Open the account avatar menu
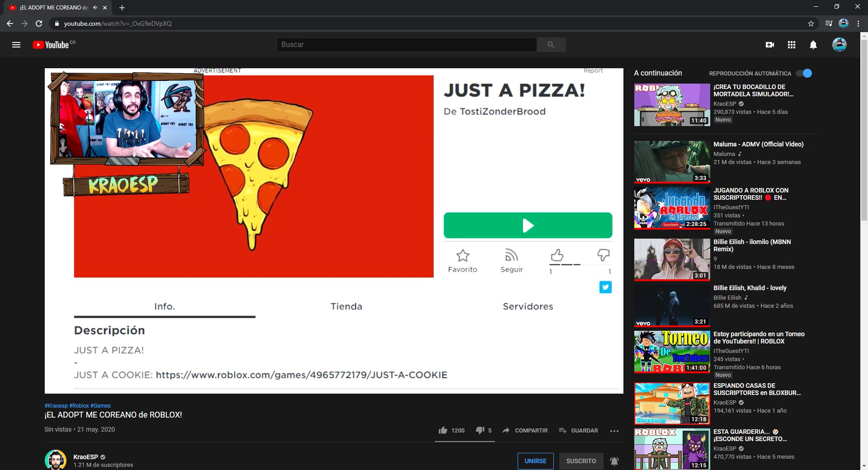 point(840,45)
